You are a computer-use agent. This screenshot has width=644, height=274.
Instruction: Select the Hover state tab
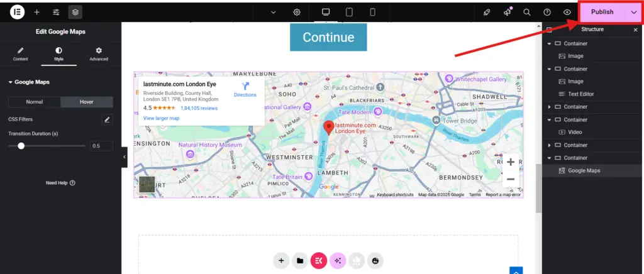tap(87, 102)
